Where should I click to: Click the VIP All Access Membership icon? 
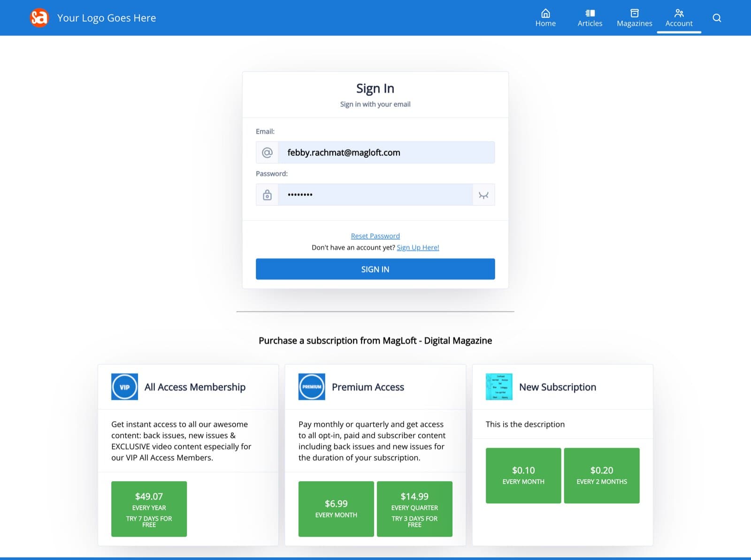coord(124,387)
